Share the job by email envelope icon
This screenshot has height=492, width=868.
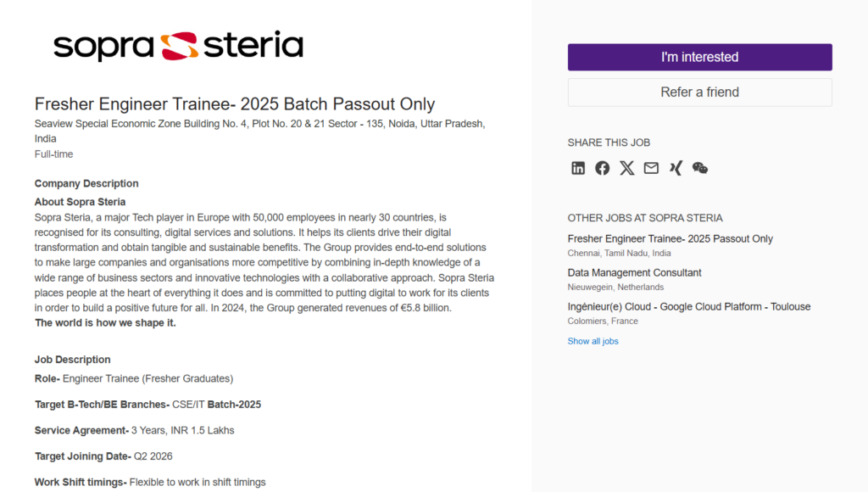click(x=651, y=168)
